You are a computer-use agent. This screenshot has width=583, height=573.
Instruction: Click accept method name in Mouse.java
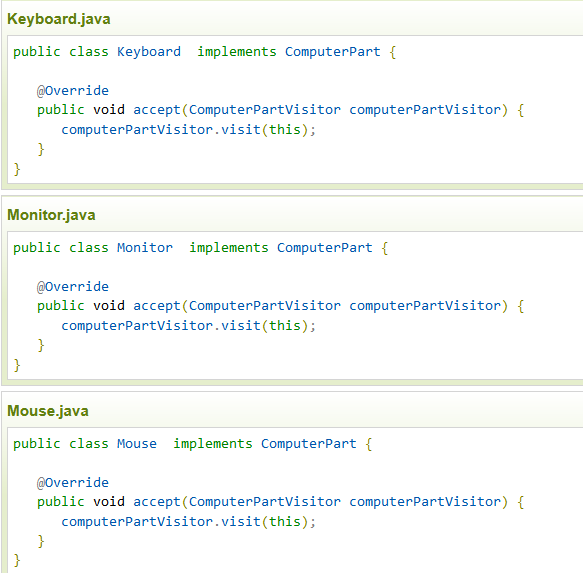[157, 502]
